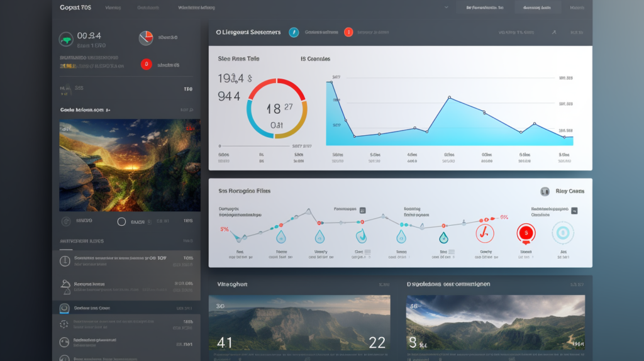Switch to the second tab at top right
The height and width of the screenshot is (361, 644).
click(537, 8)
